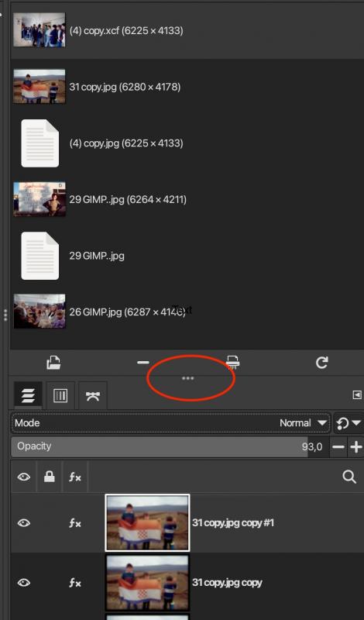
Task: Expand the blend mode group switcher dropdown
Action: click(349, 423)
